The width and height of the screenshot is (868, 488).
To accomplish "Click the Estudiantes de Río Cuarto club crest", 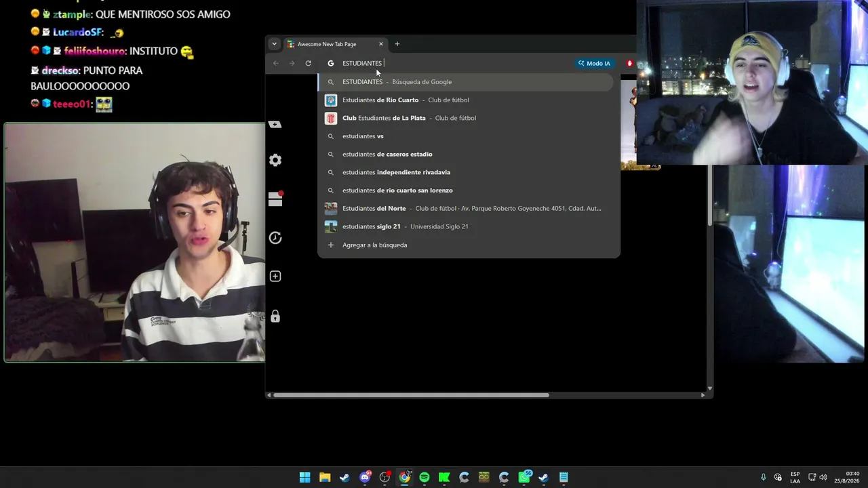I will point(331,100).
